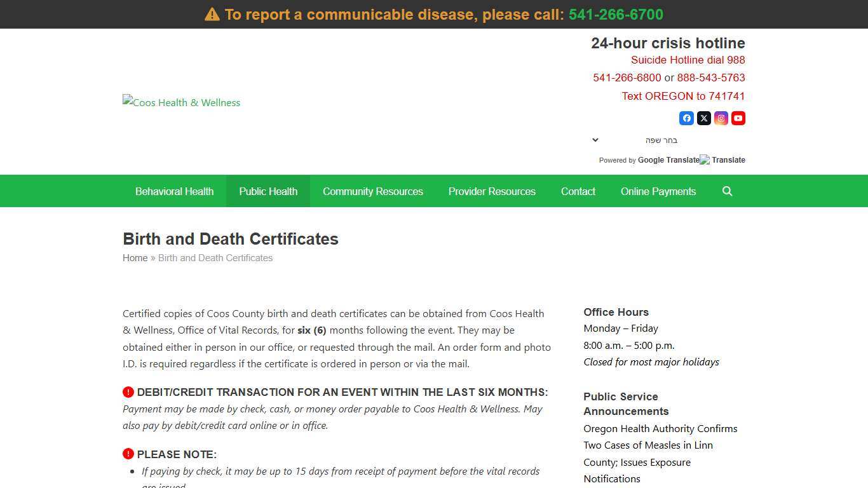Click the Home breadcrumb link
This screenshot has width=868, height=488.
pos(135,257)
